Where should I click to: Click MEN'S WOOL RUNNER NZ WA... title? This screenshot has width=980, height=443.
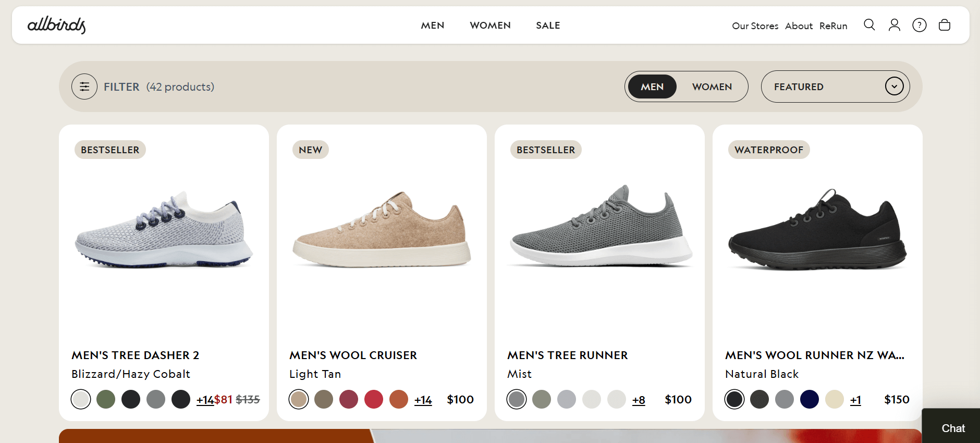pyautogui.click(x=815, y=355)
